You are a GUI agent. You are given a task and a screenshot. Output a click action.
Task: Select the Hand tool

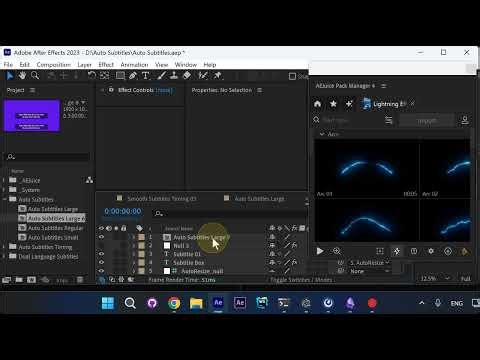(x=22, y=76)
